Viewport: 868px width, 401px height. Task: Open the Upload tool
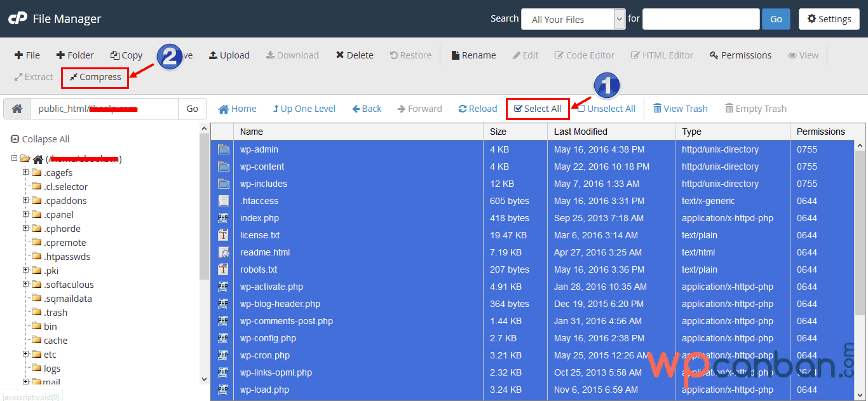[229, 55]
